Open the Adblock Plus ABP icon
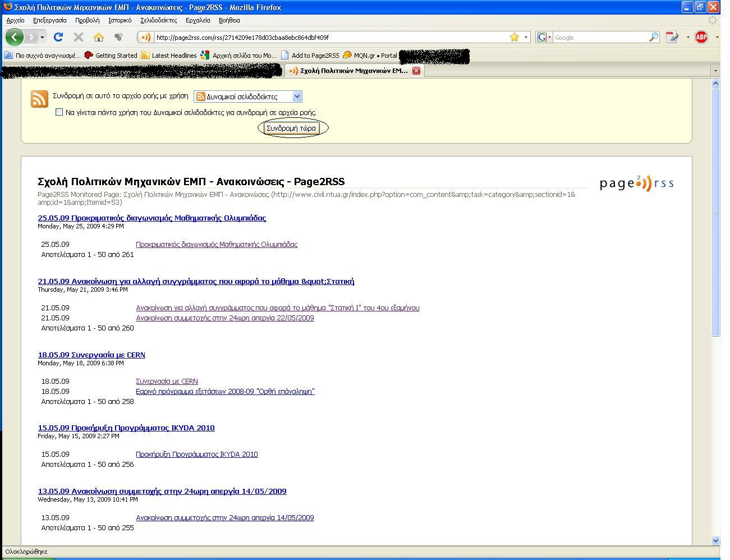The width and height of the screenshot is (730, 560). point(701,37)
